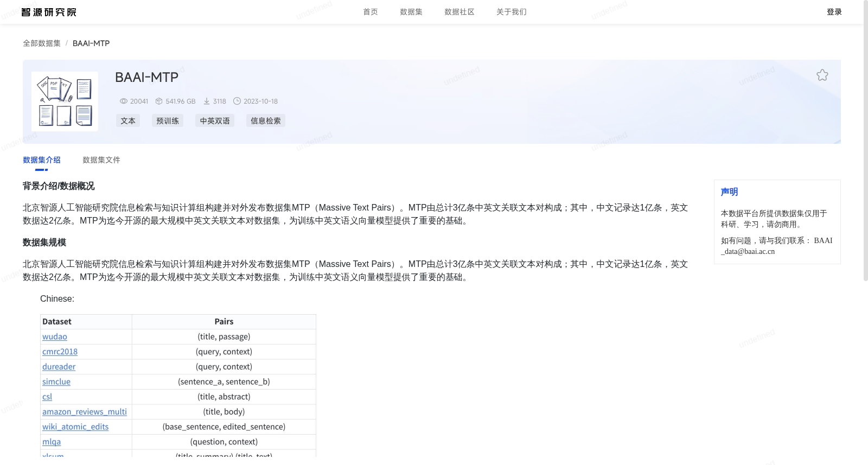
Task: Star the BAAI-MTP dataset as favorite
Action: click(x=822, y=75)
